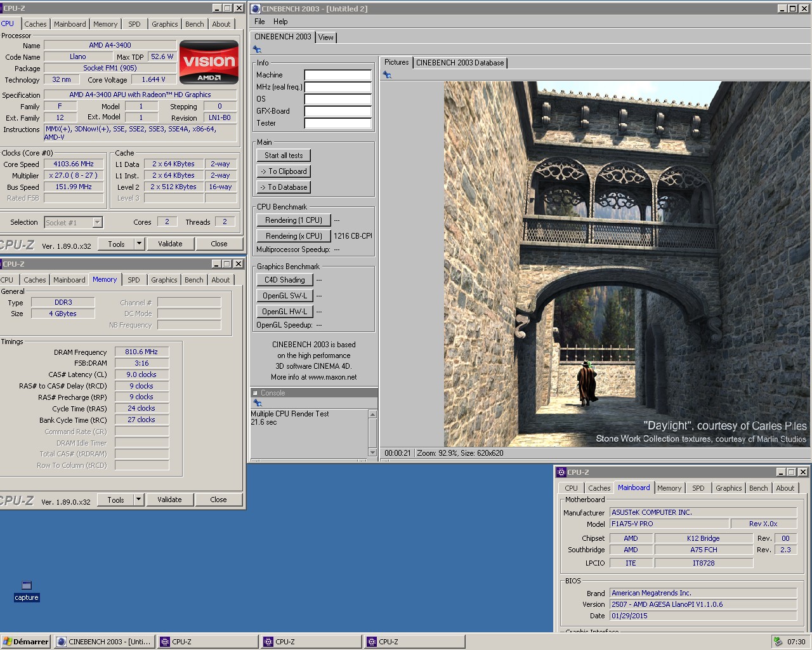Click the To Clipboard button
The image size is (812, 650).
[284, 171]
